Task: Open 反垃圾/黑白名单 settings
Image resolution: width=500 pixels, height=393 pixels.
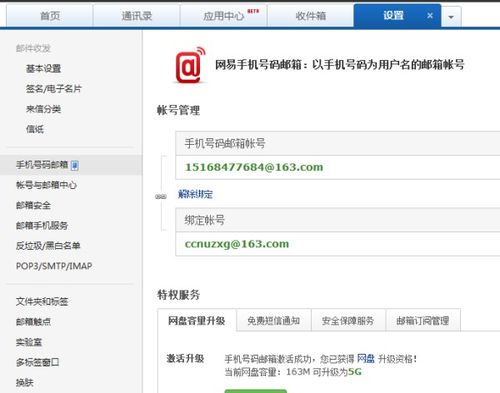Action: pyautogui.click(x=48, y=246)
